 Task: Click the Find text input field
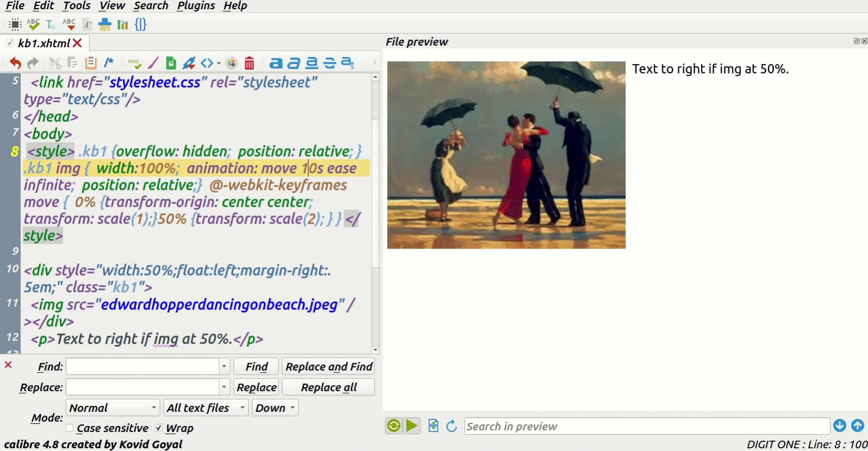click(142, 367)
